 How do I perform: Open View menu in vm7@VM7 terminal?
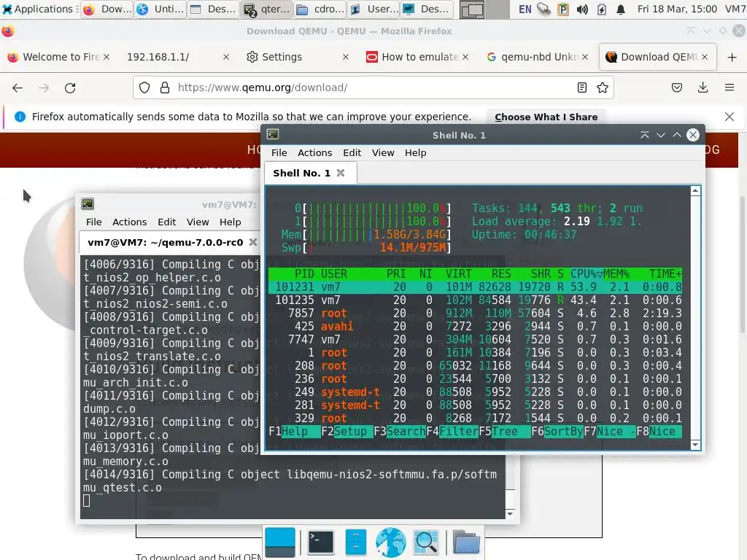pyautogui.click(x=197, y=222)
